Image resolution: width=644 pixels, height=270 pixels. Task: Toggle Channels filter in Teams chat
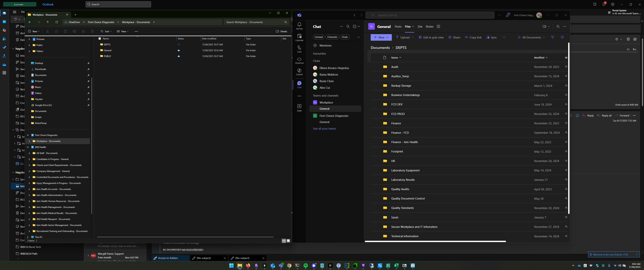332,37
